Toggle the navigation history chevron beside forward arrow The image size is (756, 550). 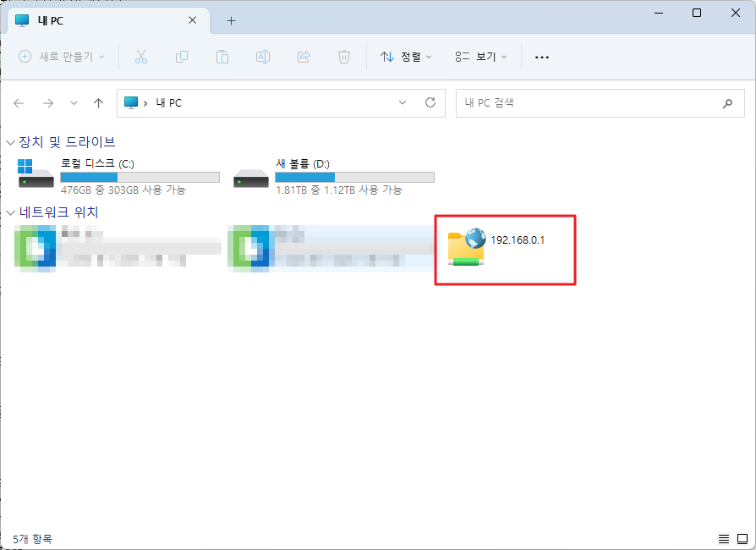coord(74,102)
